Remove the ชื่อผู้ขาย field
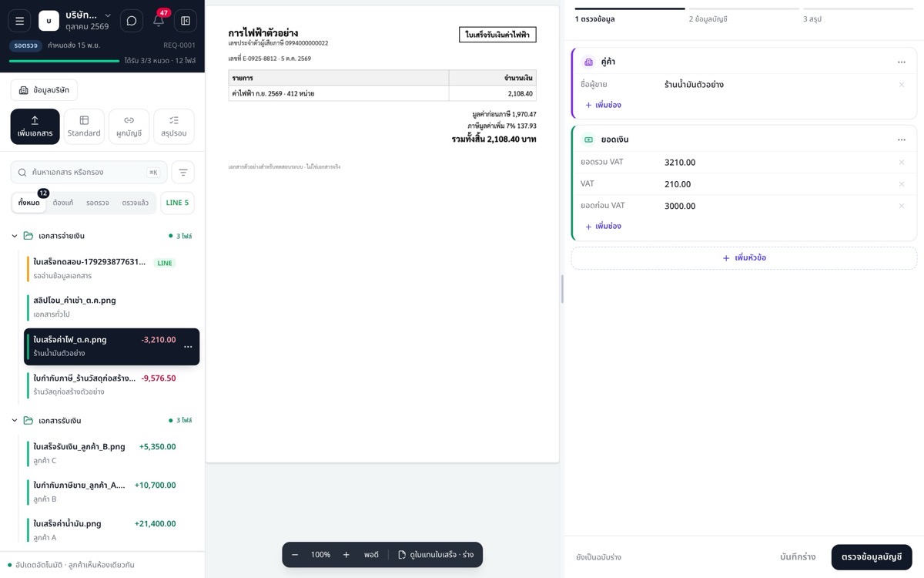 pos(902,85)
